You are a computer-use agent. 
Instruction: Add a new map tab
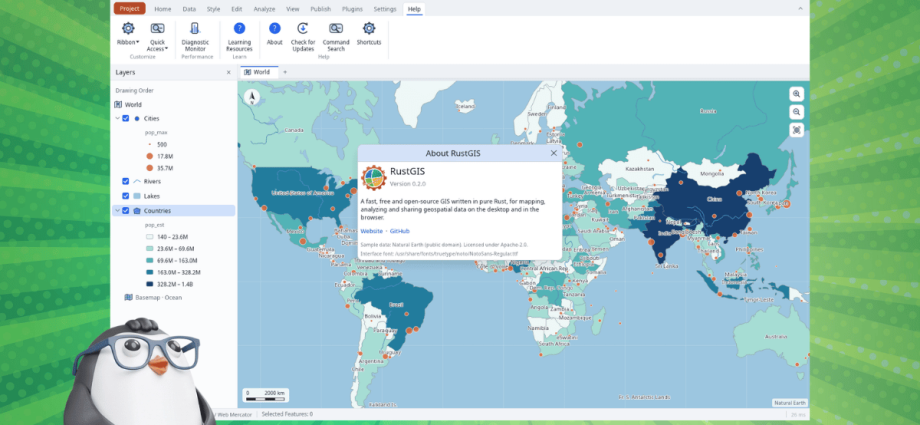tap(285, 72)
